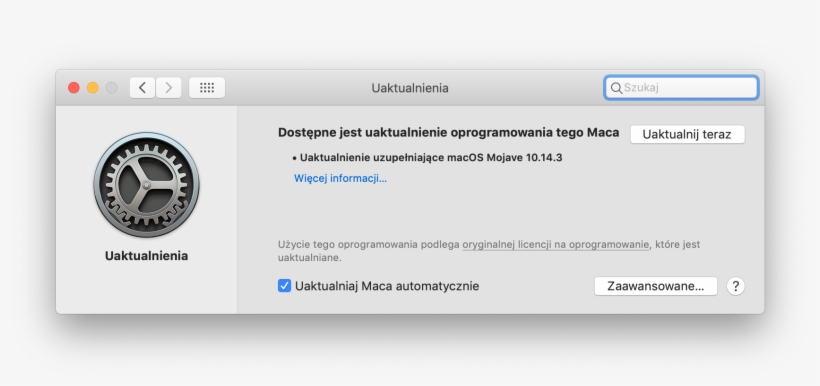Click the Uaktualnienia window title
Viewport: 820px width, 386px height.
coord(410,88)
